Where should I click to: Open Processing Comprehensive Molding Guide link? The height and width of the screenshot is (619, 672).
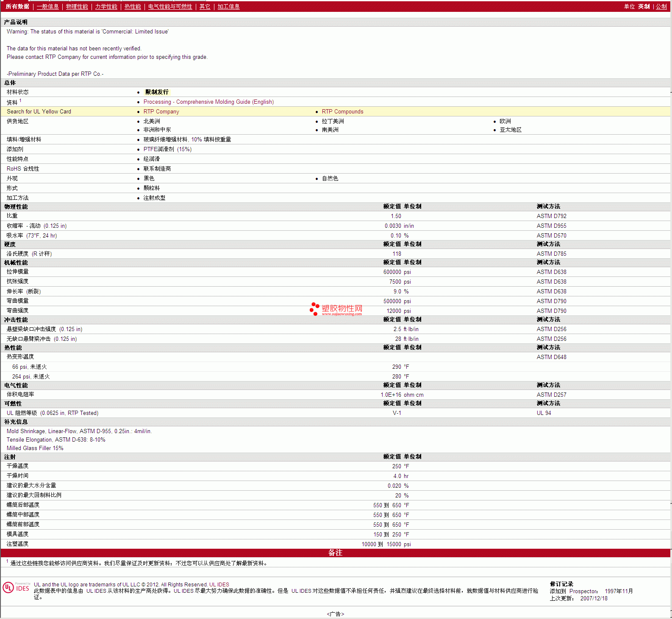tap(208, 102)
